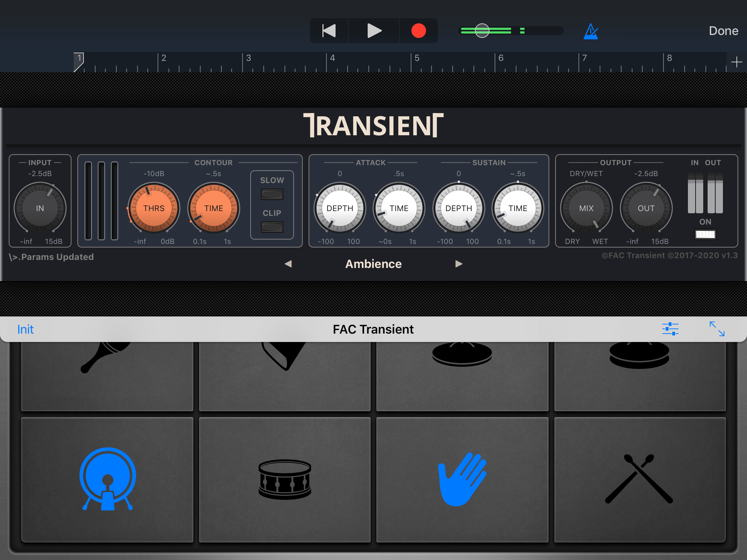Click the IN OUT level meters
Image resolution: width=747 pixels, height=560 pixels.
[705, 193]
